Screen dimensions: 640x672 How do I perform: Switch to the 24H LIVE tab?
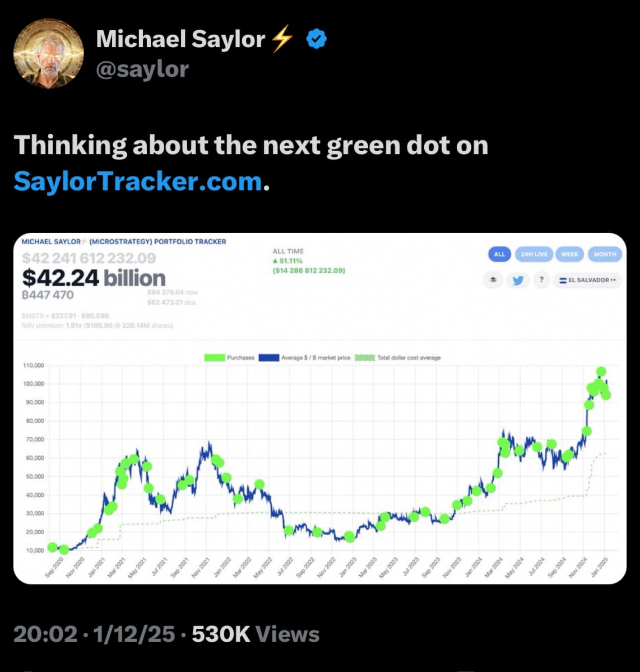click(534, 254)
